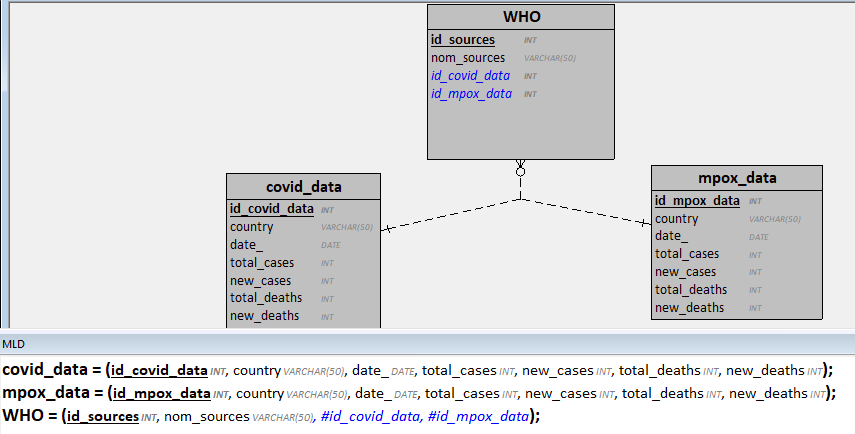
Task: Select country field in mpox_data table
Action: click(x=676, y=219)
